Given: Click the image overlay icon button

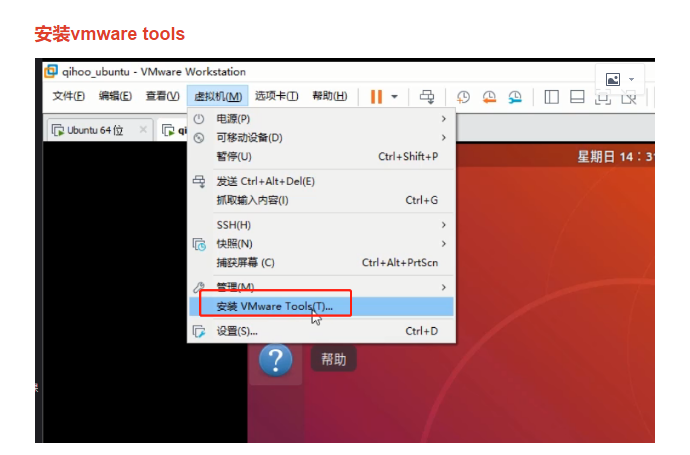Looking at the screenshot, I should point(613,79).
